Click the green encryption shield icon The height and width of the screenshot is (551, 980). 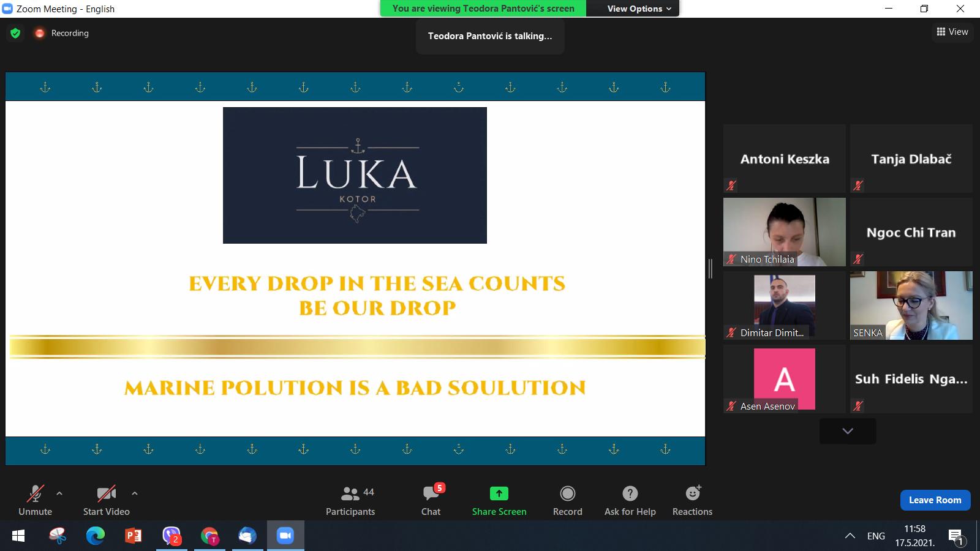coord(15,33)
